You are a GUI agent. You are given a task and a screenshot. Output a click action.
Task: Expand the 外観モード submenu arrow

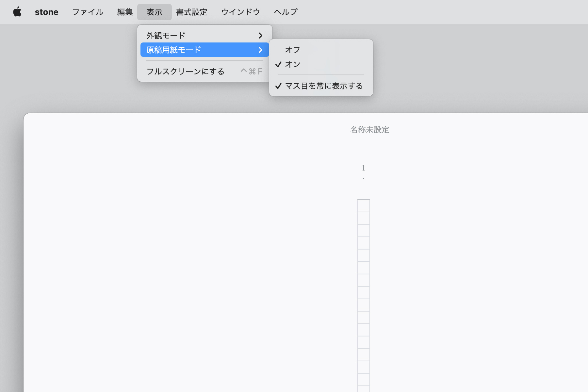pos(260,35)
